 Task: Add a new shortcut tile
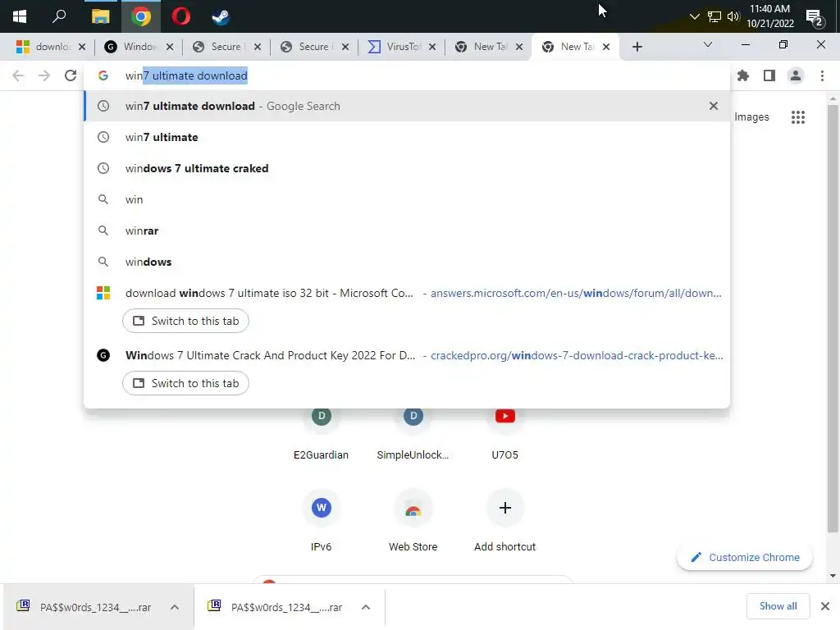[x=504, y=521]
